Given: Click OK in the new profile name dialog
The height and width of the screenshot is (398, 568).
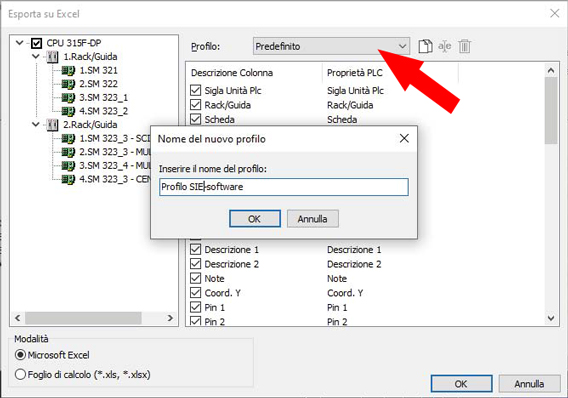Looking at the screenshot, I should pyautogui.click(x=255, y=219).
